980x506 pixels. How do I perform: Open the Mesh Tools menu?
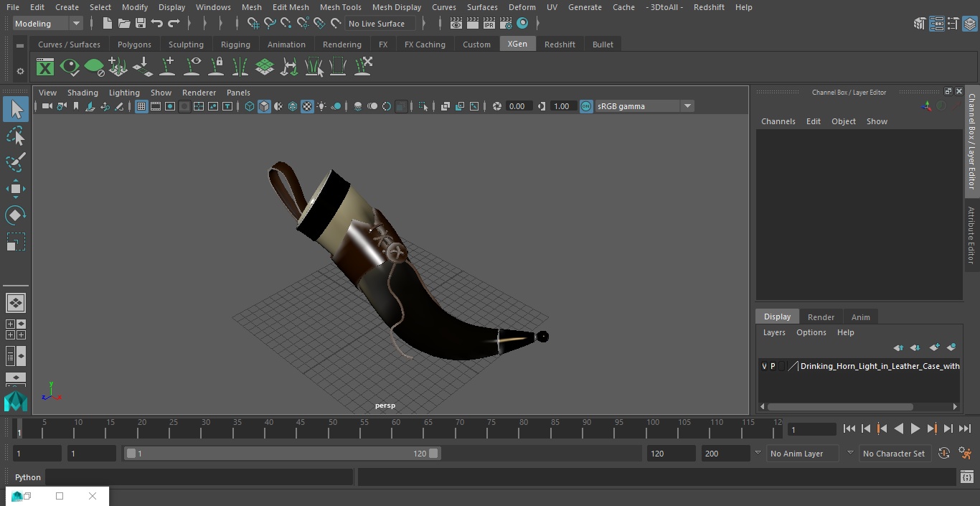coord(340,7)
